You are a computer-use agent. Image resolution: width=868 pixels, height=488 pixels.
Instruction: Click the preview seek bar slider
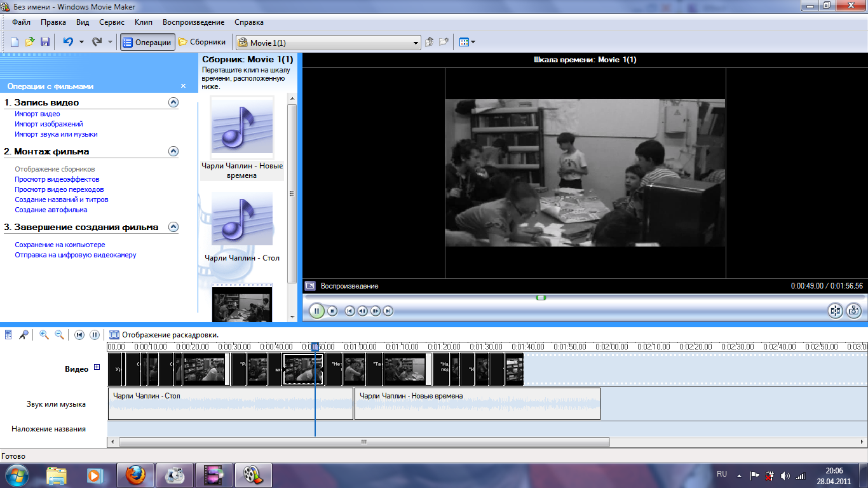point(541,297)
